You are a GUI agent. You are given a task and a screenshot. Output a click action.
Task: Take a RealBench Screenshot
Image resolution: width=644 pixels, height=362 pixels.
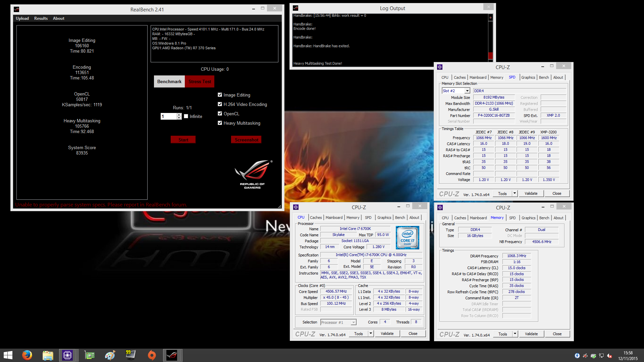pos(247,140)
